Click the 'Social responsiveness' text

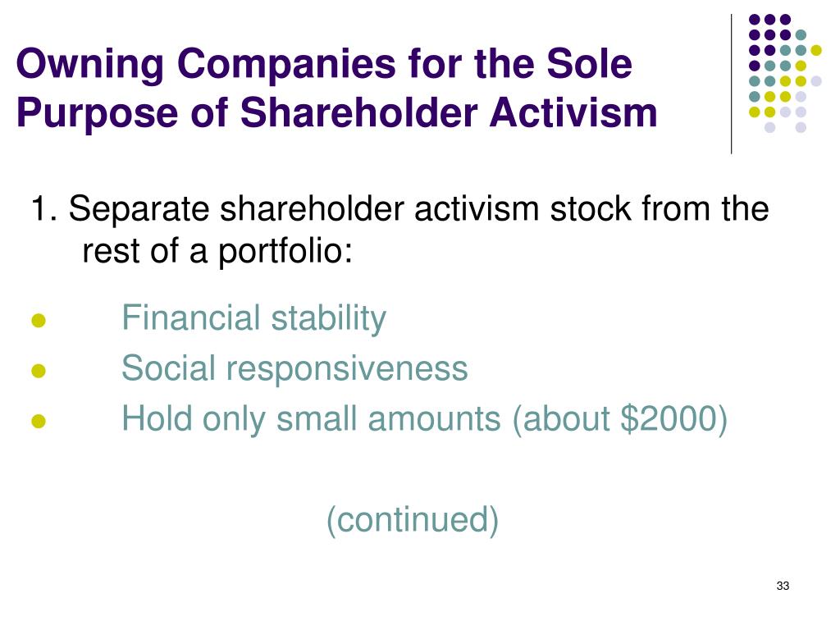(294, 368)
